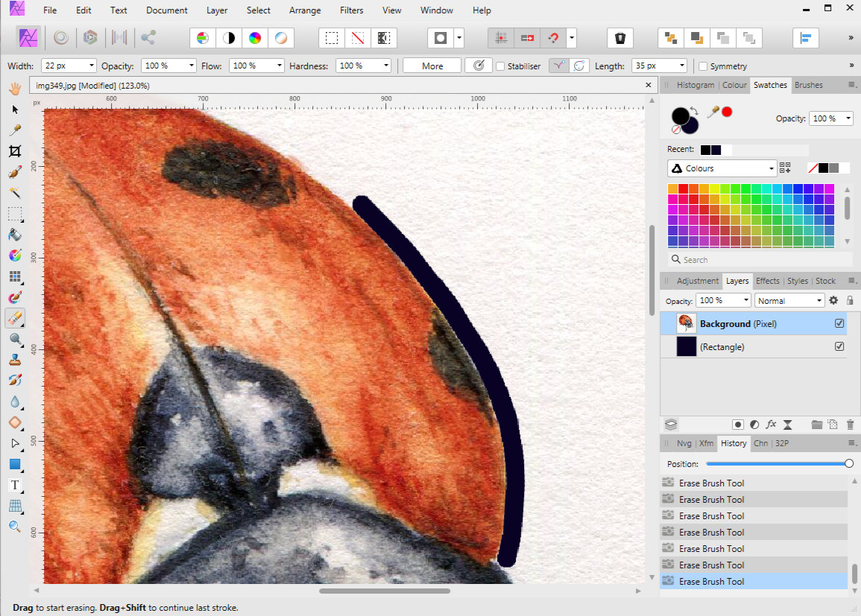The width and height of the screenshot is (861, 616).
Task: Toggle window stabiliser mode
Action: 578,66
